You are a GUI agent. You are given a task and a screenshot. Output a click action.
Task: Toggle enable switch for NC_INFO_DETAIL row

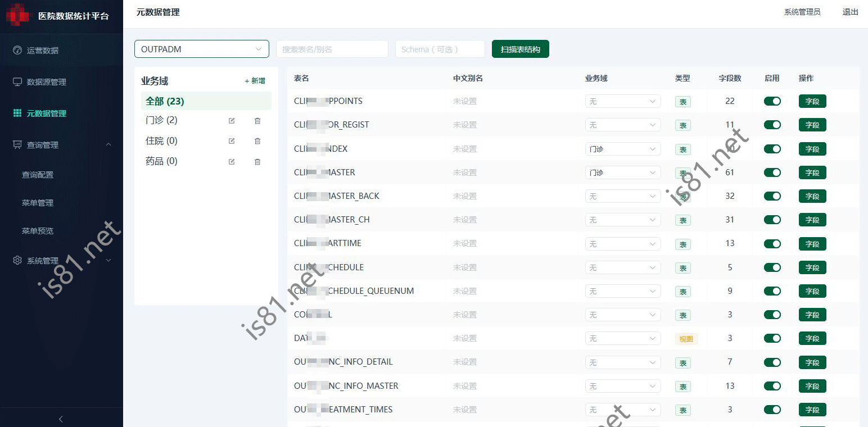(772, 362)
